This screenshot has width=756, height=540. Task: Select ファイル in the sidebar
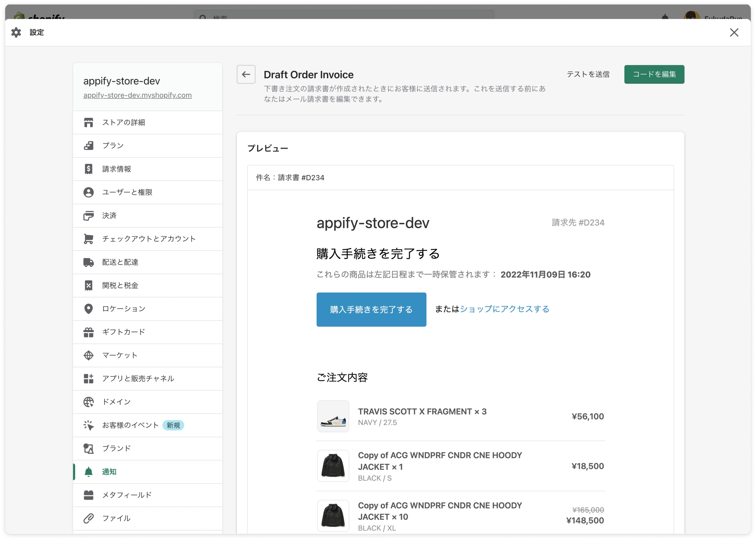(148, 518)
